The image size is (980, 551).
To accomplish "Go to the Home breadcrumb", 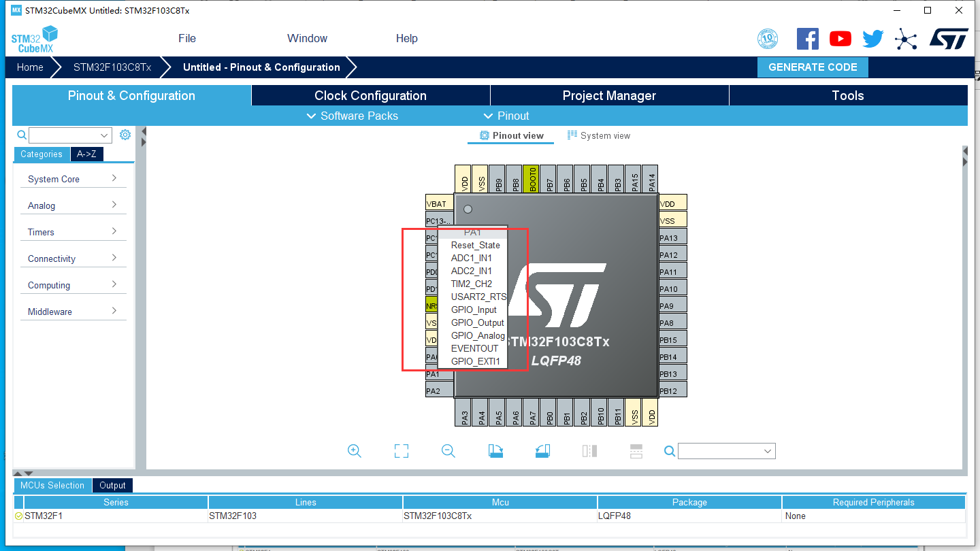I will [29, 67].
